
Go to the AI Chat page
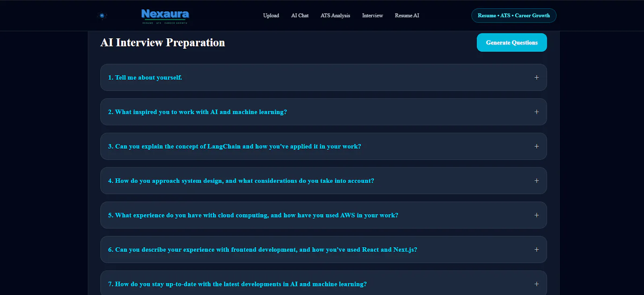tap(300, 16)
